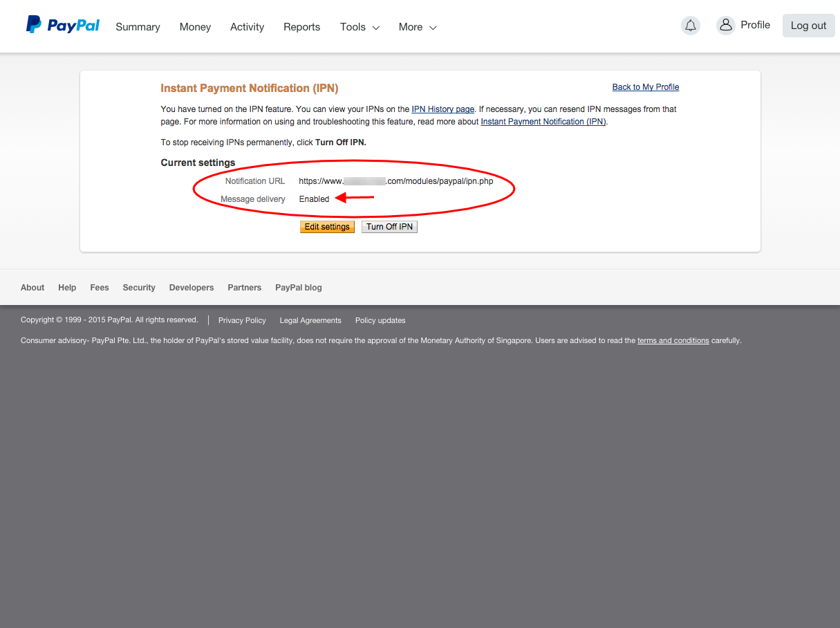The height and width of the screenshot is (628, 840).
Task: Go to the Summary tab
Action: click(138, 27)
